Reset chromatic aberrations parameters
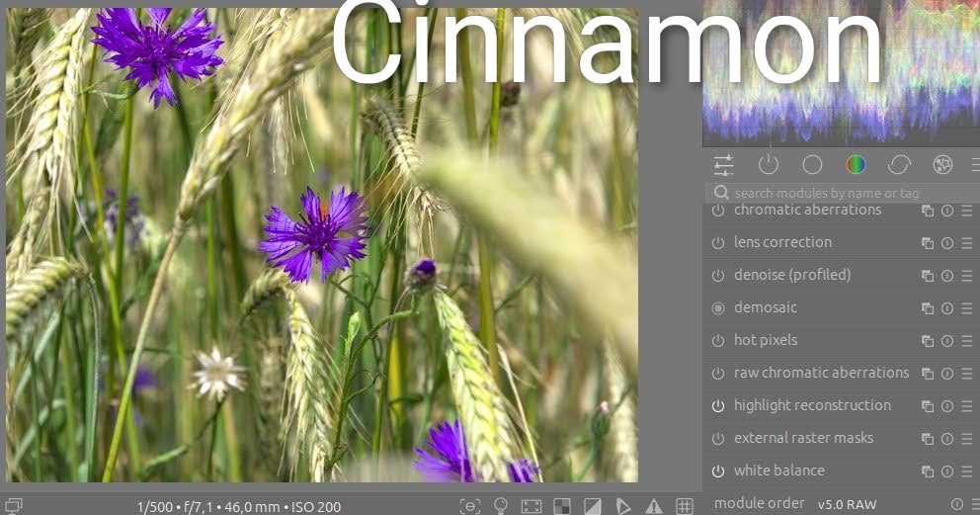The width and height of the screenshot is (980, 515). [x=947, y=211]
